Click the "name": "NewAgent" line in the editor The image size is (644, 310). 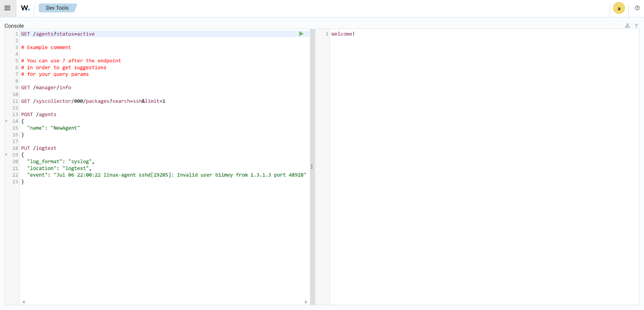point(53,128)
